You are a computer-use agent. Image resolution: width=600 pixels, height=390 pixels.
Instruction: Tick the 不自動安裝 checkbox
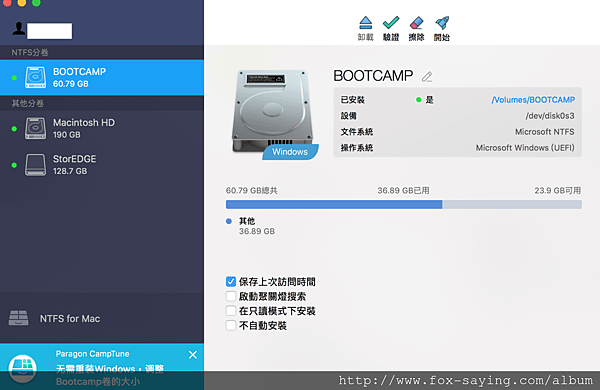pyautogui.click(x=231, y=325)
